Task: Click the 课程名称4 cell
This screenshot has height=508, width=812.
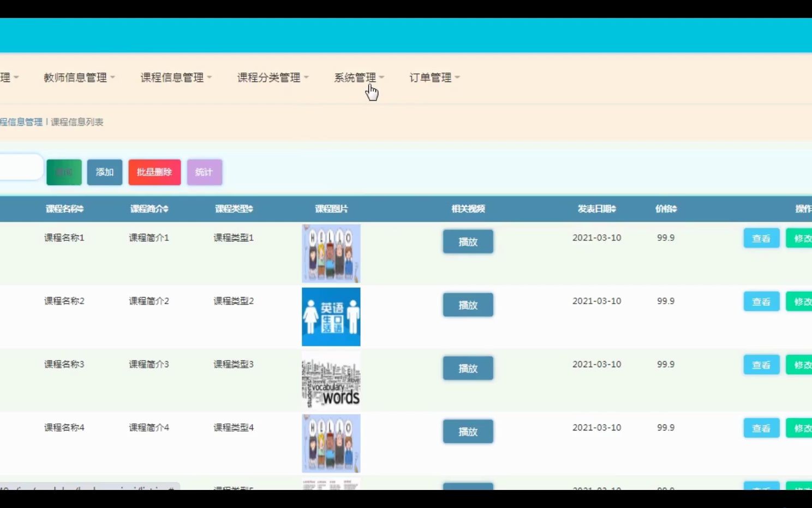Action: coord(64,428)
